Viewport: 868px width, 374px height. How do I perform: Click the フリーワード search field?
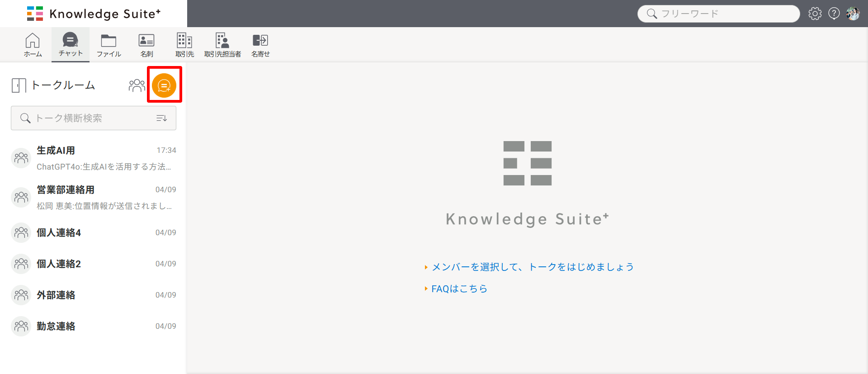(x=718, y=14)
